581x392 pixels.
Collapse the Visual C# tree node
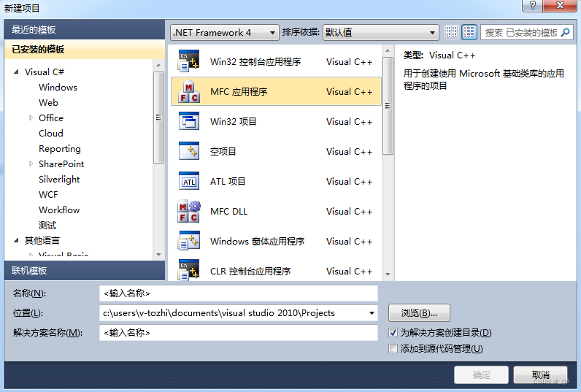tap(16, 72)
